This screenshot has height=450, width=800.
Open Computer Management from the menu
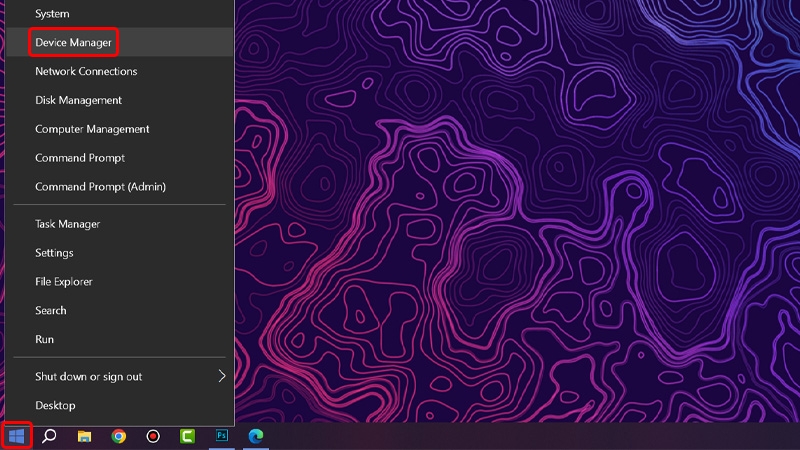click(120, 129)
